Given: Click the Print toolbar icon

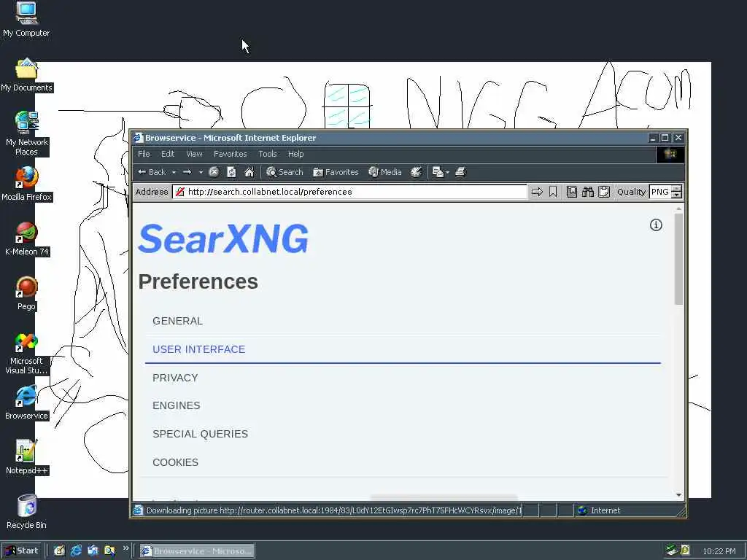Looking at the screenshot, I should pyautogui.click(x=460, y=172).
